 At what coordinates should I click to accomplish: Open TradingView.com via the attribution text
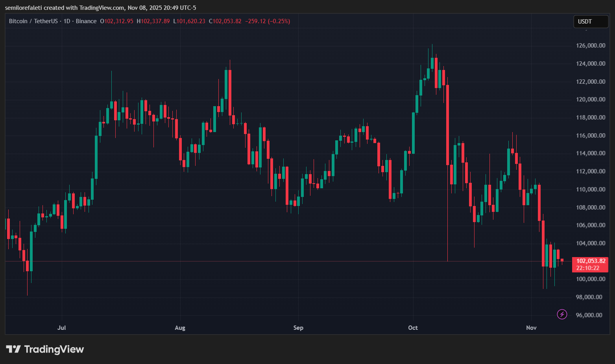click(103, 7)
